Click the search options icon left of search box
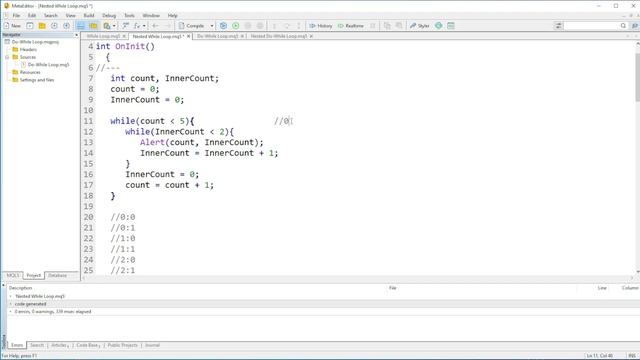640x360 pixels. click(x=558, y=26)
